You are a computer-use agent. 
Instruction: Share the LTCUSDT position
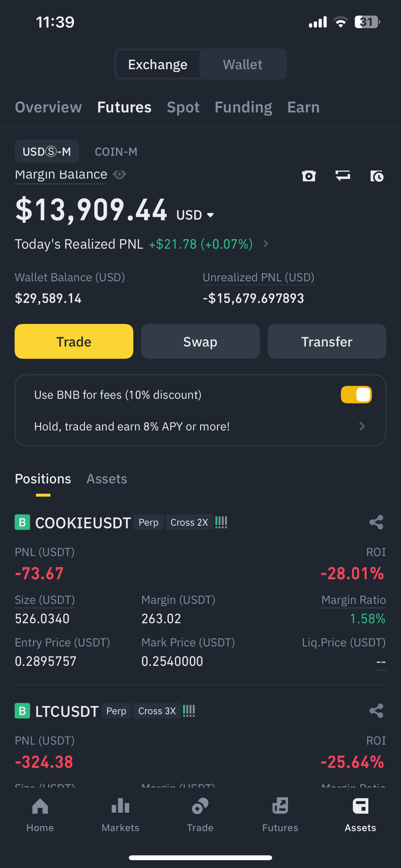click(376, 711)
